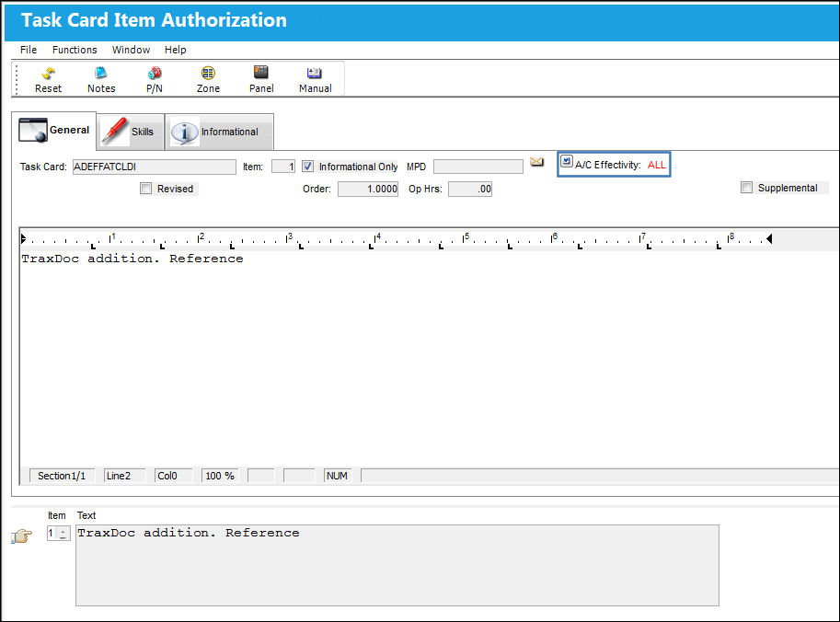
Task: Click the Reset toolbar icon
Action: pyautogui.click(x=48, y=79)
